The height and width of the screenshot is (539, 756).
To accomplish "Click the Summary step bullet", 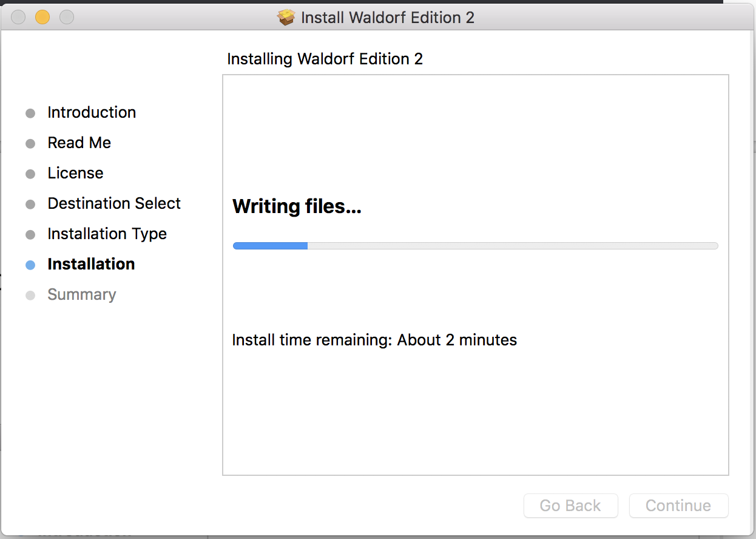I will point(30,296).
